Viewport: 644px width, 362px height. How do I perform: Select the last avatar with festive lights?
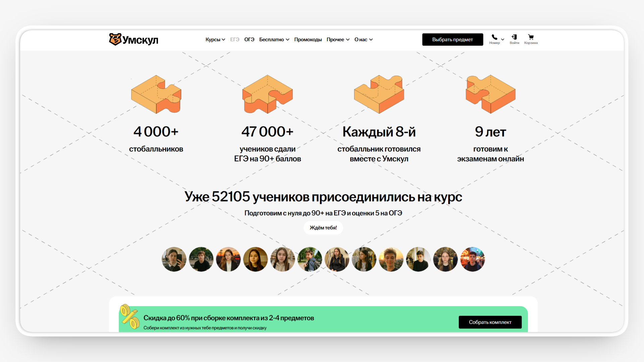click(473, 259)
